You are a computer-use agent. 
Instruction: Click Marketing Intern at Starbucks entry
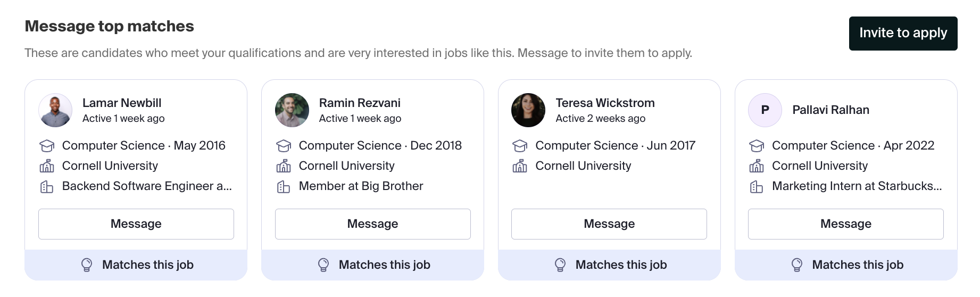857,186
